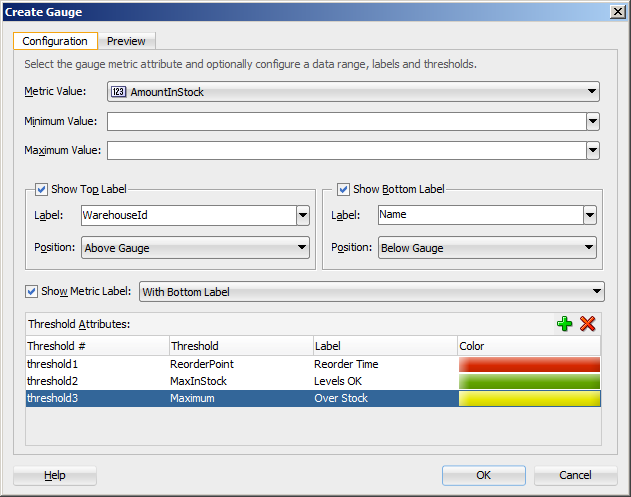The height and width of the screenshot is (497, 631).
Task: Uncheck Show Top Label checkbox
Action: click(x=41, y=189)
